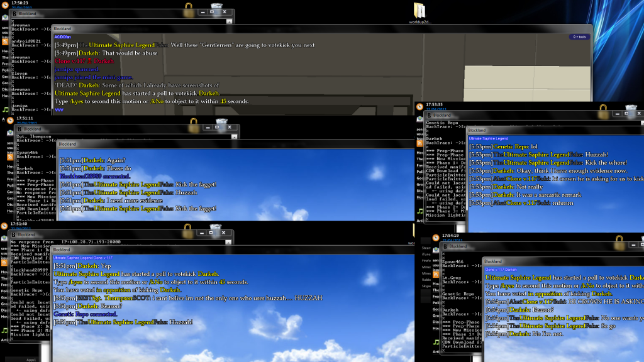The height and width of the screenshot is (362, 644).
Task: Click the "Clone v.117 Darkeh" blue label
Action: (501, 270)
